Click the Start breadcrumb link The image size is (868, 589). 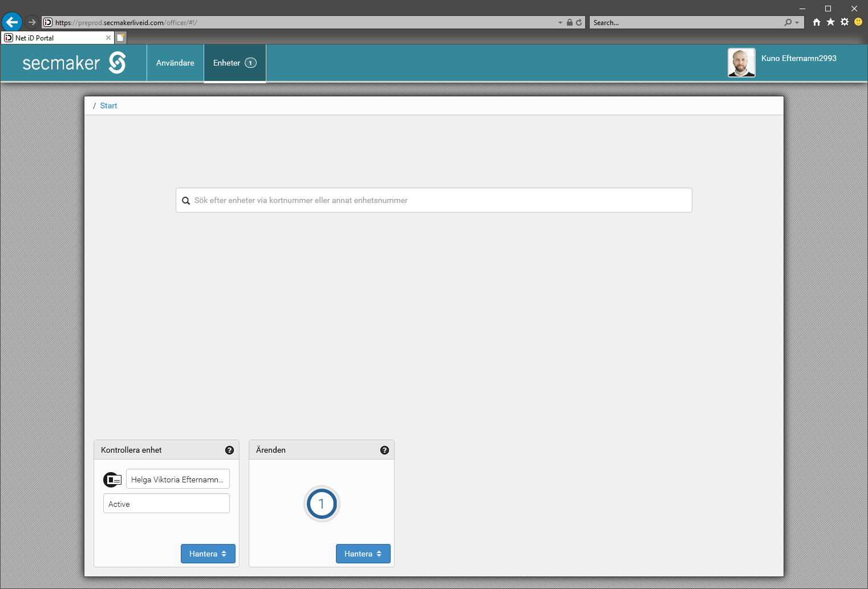(108, 105)
